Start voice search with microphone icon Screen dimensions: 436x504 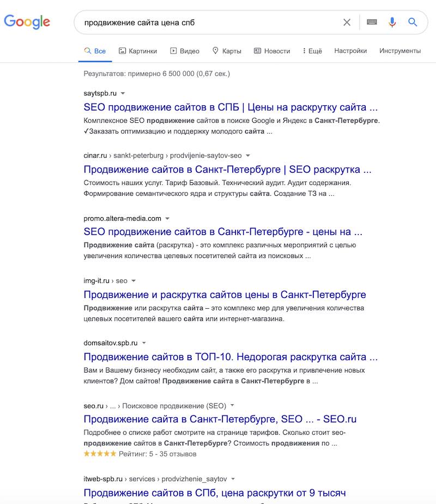tap(392, 22)
